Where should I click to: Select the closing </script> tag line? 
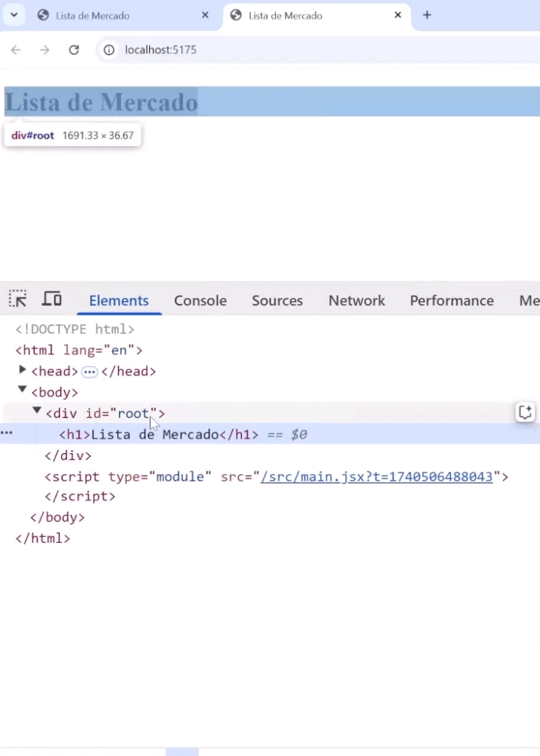pos(80,496)
